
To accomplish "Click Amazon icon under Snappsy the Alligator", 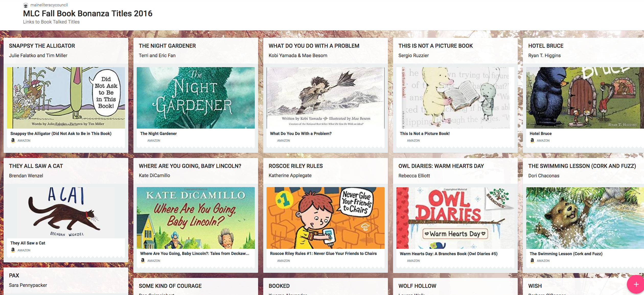I will tap(13, 140).
